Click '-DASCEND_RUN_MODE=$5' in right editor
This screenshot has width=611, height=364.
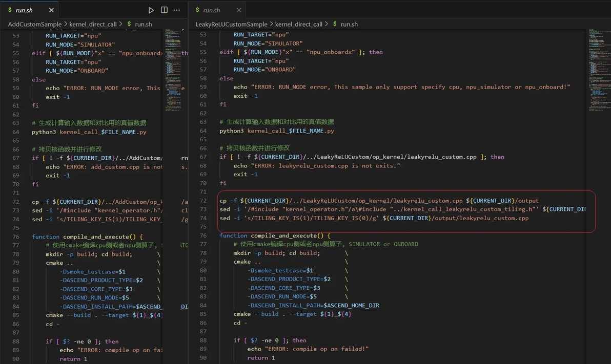click(282, 296)
